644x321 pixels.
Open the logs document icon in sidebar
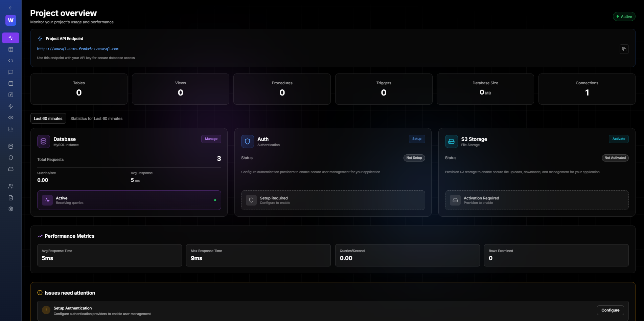click(10, 197)
